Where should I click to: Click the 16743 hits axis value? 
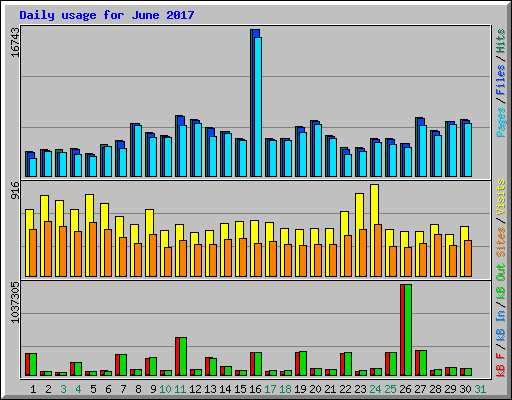15,42
